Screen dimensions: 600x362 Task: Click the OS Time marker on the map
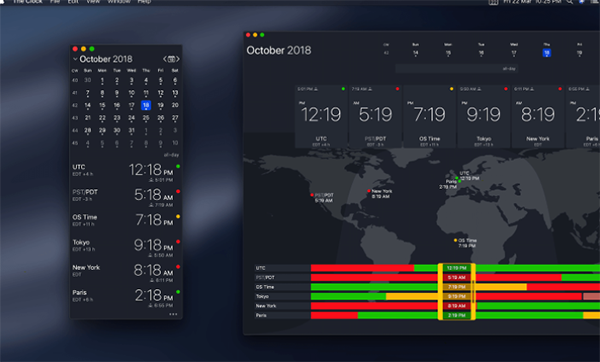(x=455, y=240)
